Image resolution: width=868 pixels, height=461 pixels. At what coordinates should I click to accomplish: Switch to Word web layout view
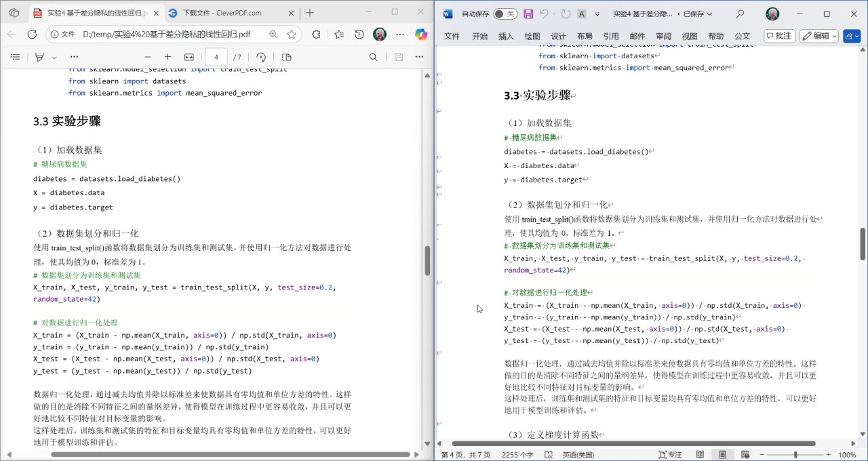(x=745, y=455)
